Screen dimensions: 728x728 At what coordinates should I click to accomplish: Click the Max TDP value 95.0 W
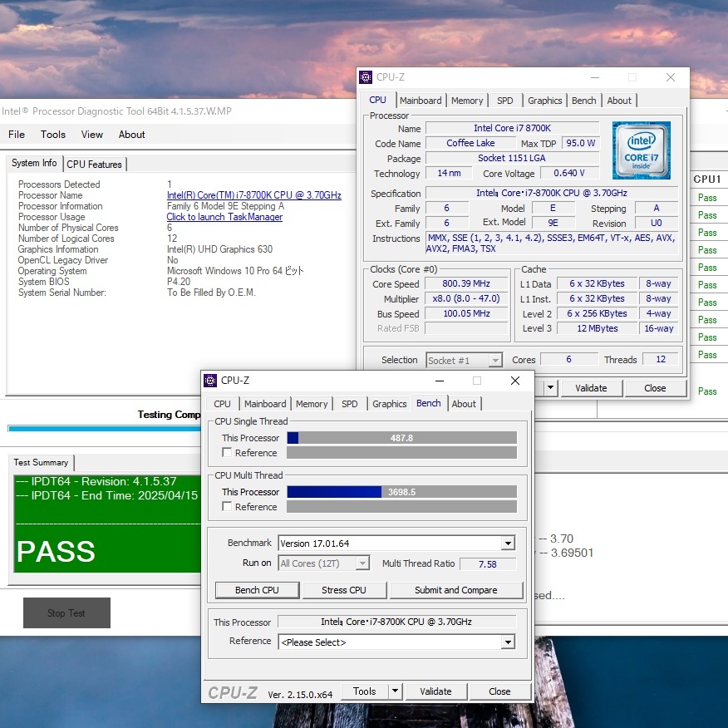pos(580,143)
